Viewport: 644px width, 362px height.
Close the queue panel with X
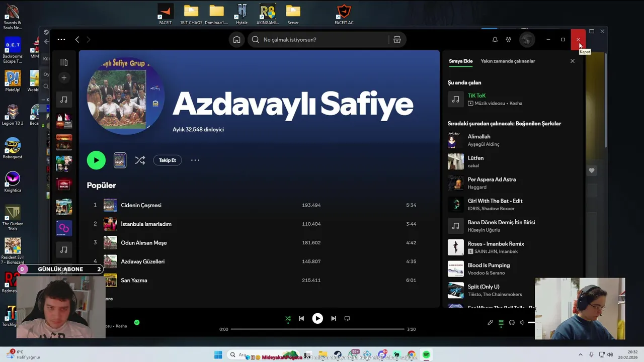572,61
